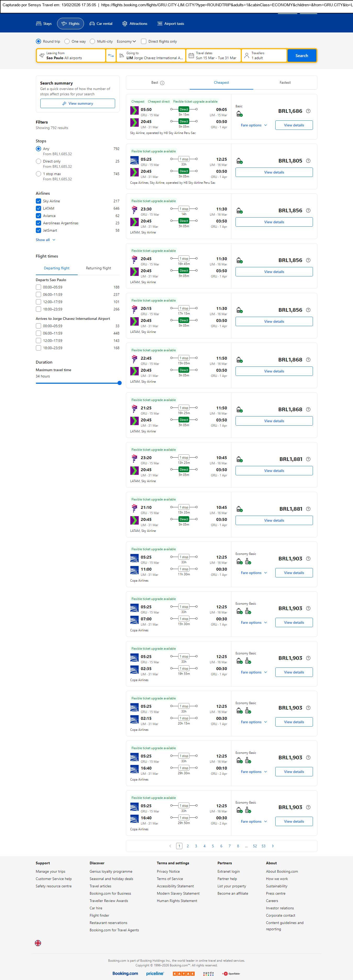The image size is (353, 980).
Task: Enable the Direct flights only checkbox
Action: coord(144,41)
